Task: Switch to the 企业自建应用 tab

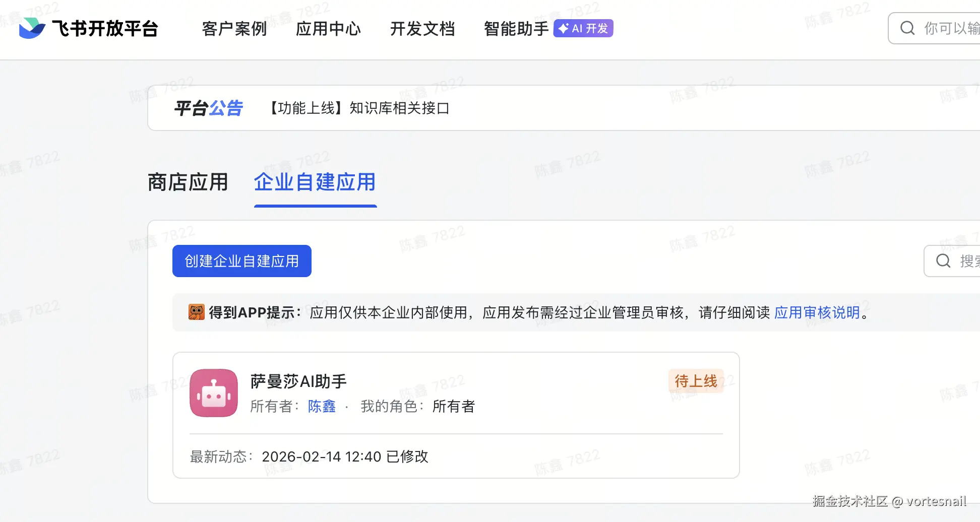Action: 315,182
